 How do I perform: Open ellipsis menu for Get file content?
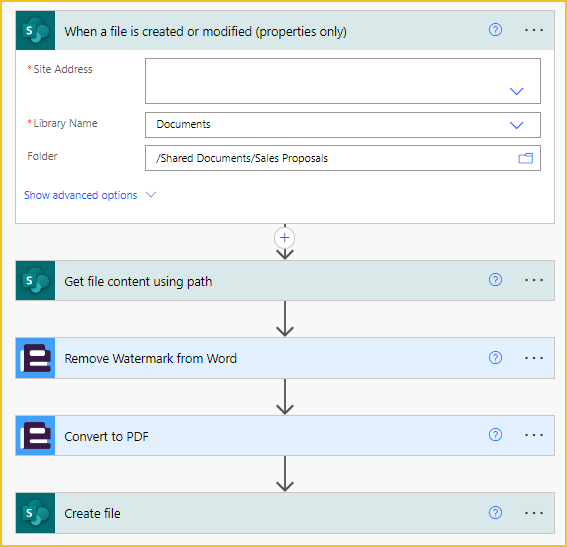tap(534, 280)
